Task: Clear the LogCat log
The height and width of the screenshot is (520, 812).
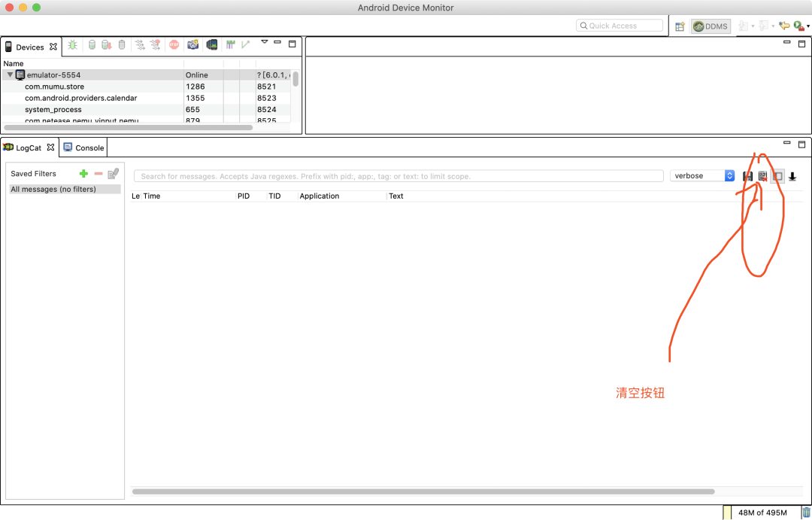Action: [762, 175]
